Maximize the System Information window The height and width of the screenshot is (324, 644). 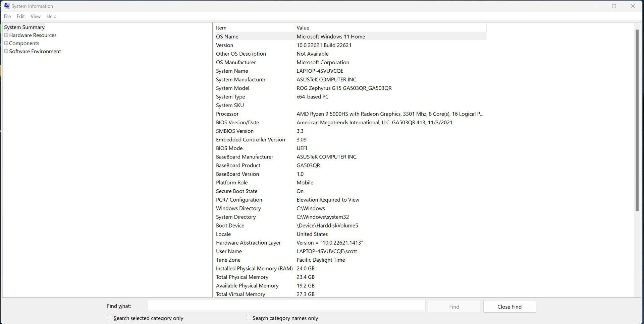(x=614, y=6)
